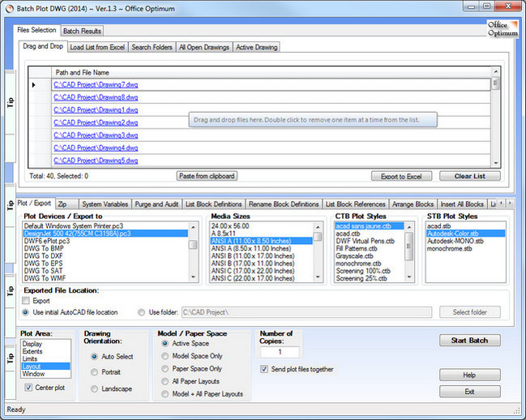Toggle the Center plot checkbox
This screenshot has height=420, width=526.
29,388
